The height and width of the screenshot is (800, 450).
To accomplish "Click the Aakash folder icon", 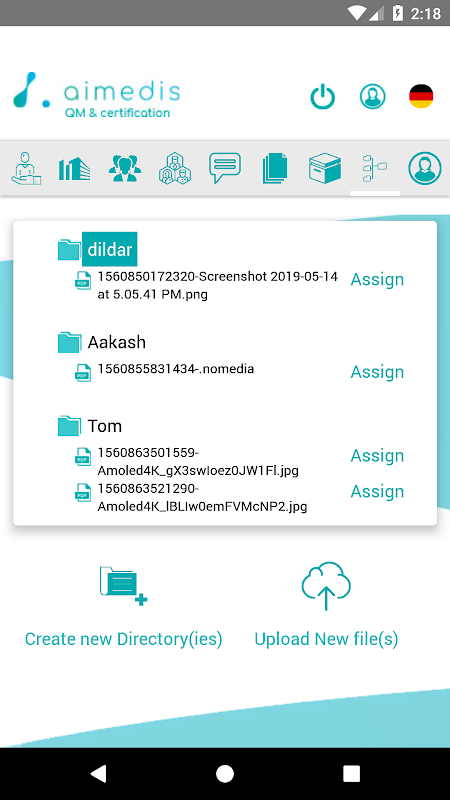I will point(69,342).
